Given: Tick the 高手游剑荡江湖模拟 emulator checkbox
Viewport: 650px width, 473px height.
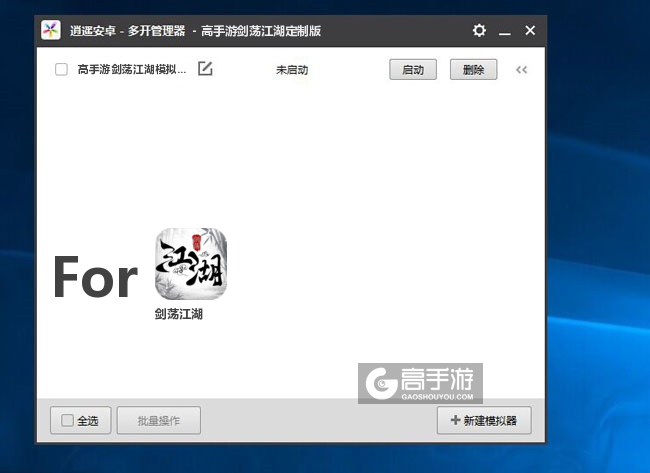Looking at the screenshot, I should coord(61,69).
